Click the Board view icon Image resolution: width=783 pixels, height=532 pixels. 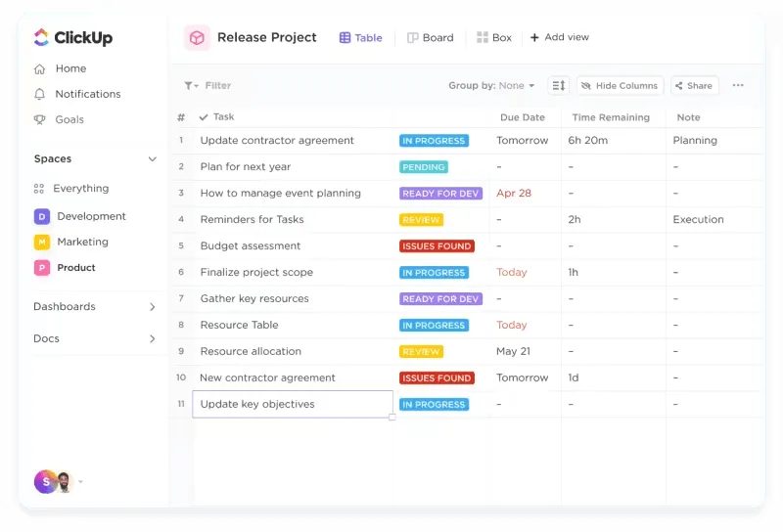click(412, 37)
